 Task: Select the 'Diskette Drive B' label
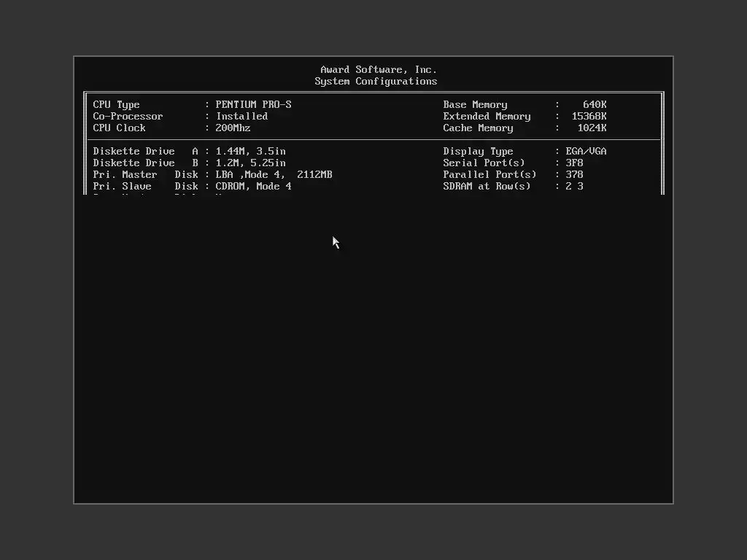tap(145, 163)
